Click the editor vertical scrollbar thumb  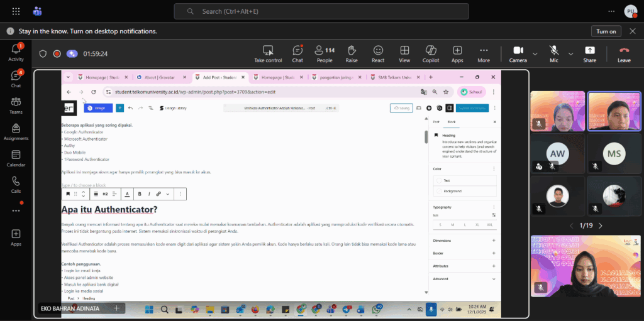click(426, 137)
